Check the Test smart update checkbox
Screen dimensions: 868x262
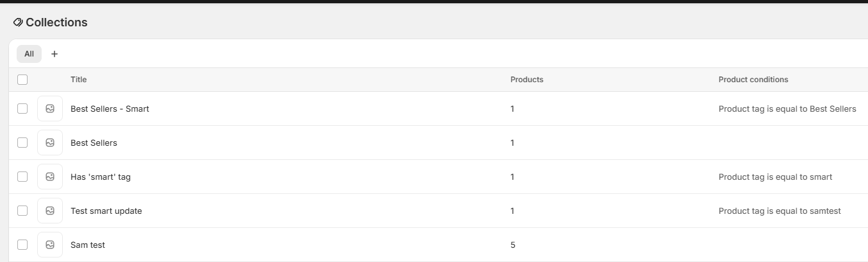point(22,211)
